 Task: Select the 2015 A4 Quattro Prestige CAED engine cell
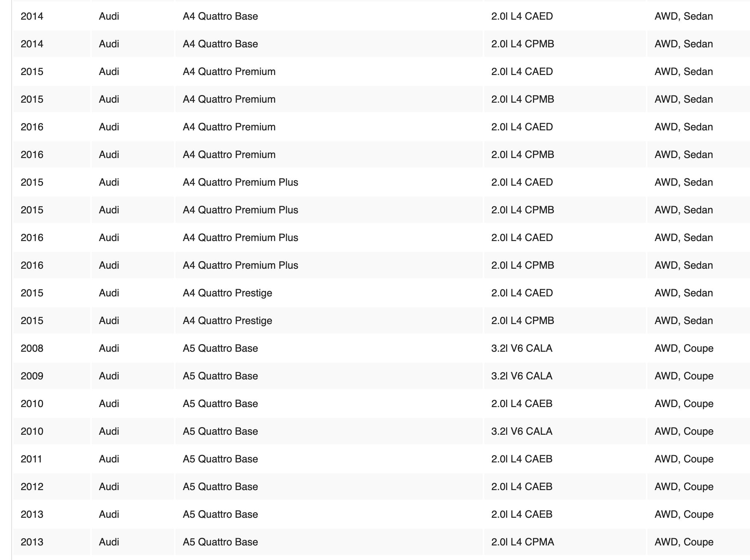(522, 293)
